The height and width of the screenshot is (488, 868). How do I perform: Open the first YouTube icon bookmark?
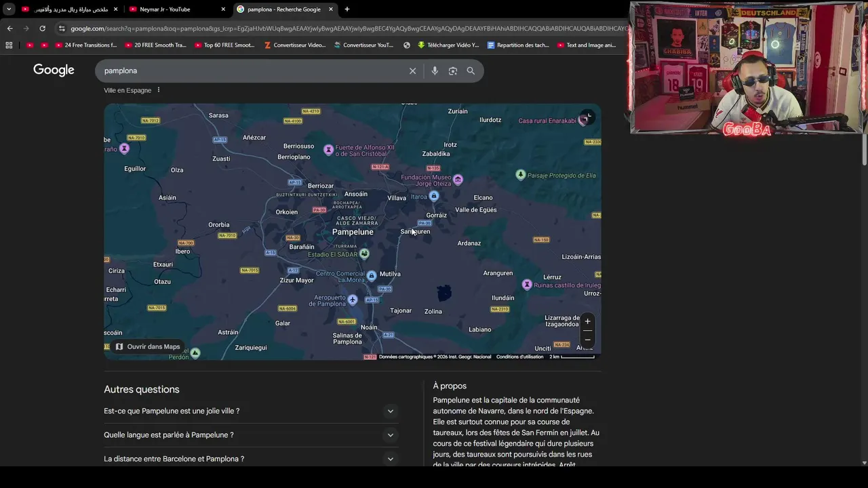coord(30,45)
